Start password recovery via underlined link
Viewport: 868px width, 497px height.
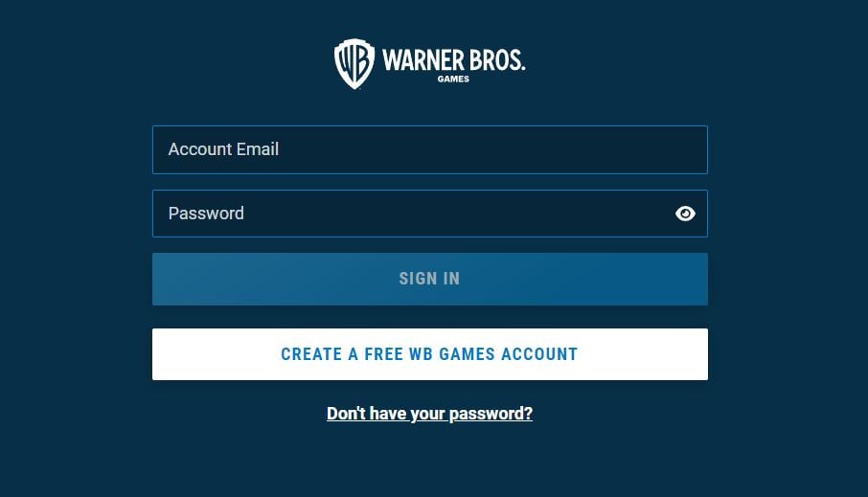429,414
